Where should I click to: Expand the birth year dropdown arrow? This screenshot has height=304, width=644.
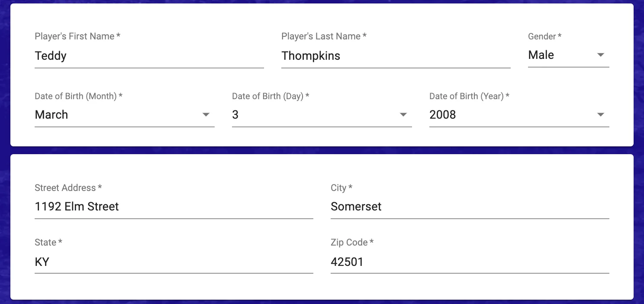(600, 115)
